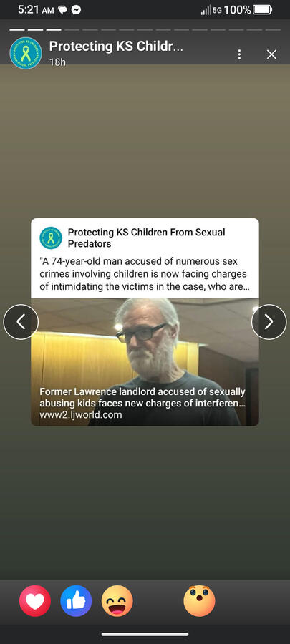Jump to the first story progress segment

pos(17,29)
